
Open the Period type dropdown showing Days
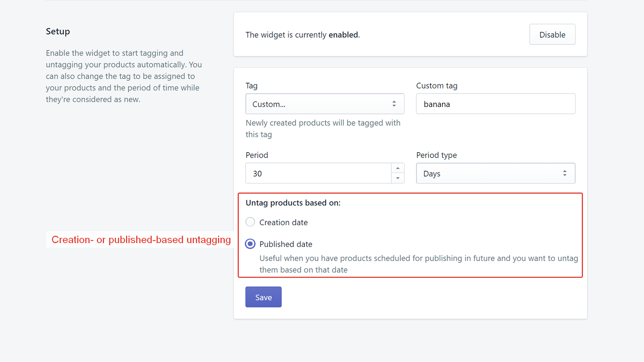(495, 173)
